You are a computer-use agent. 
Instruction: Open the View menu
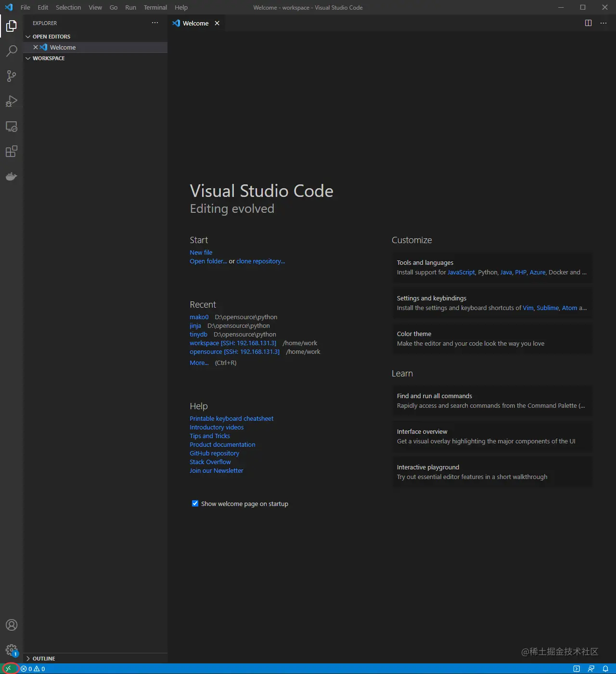pyautogui.click(x=95, y=7)
